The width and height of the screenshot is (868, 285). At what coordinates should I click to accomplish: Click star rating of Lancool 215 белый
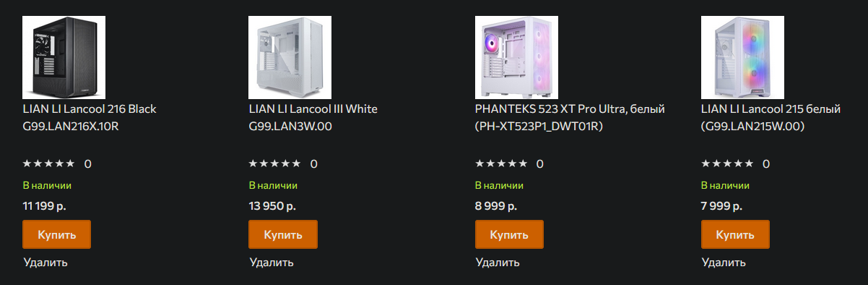tap(726, 163)
